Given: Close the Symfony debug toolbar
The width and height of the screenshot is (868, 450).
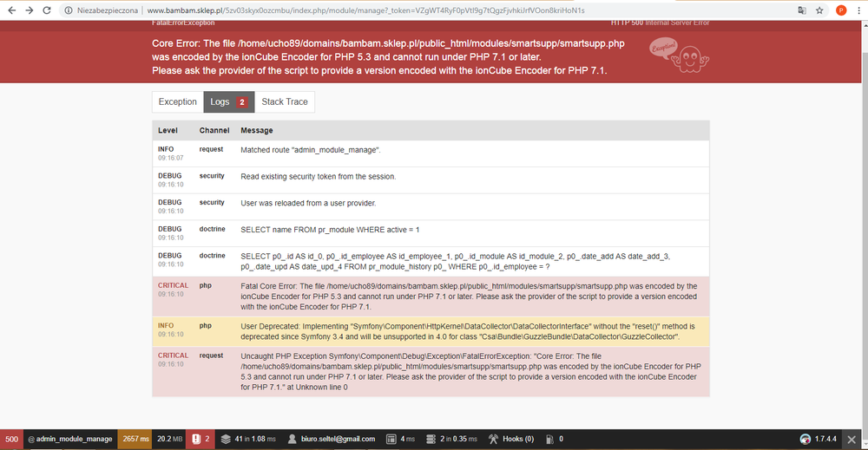Looking at the screenshot, I should (852, 440).
